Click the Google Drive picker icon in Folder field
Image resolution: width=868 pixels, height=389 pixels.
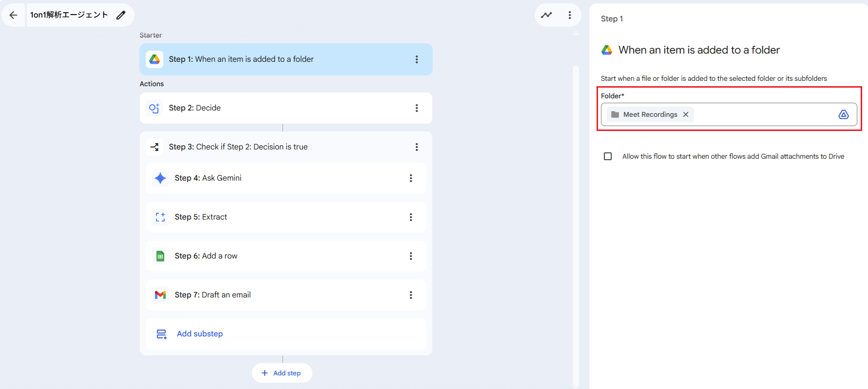click(843, 114)
